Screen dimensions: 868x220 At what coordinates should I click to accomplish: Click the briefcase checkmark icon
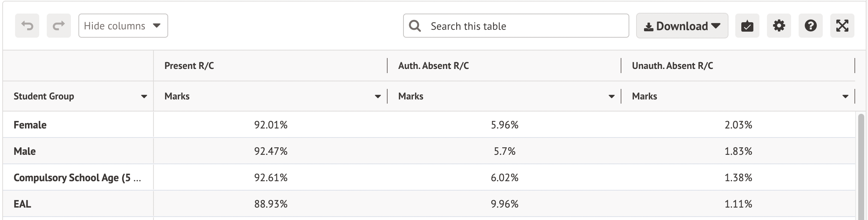point(747,26)
